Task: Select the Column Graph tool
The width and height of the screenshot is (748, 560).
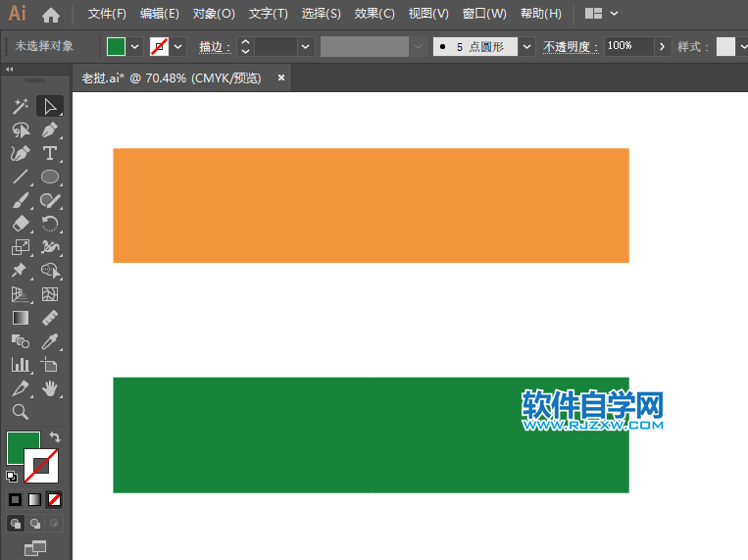Action: tap(20, 365)
